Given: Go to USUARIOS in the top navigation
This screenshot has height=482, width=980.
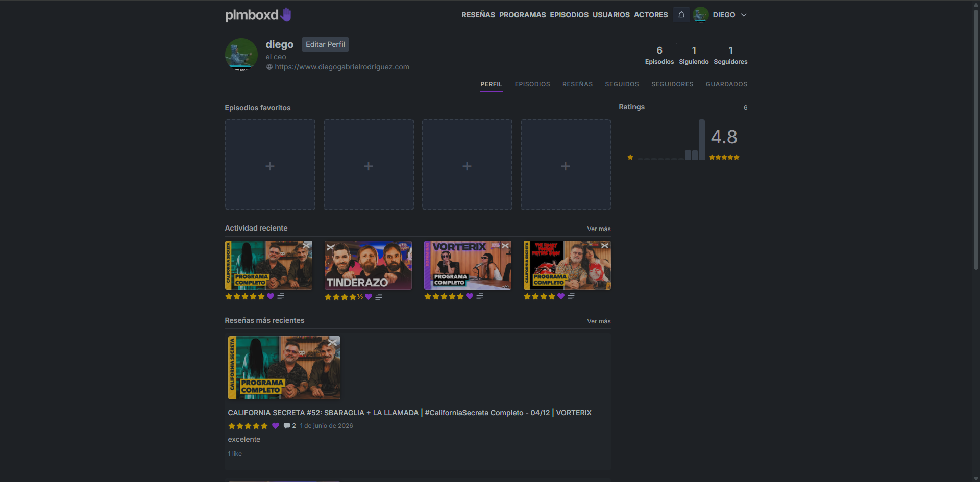Looking at the screenshot, I should click(611, 15).
